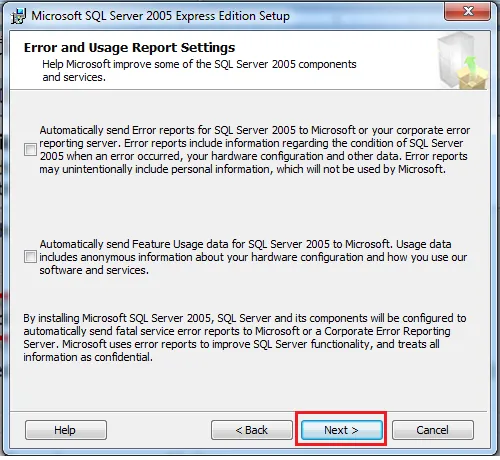Screen dimensions: 500x460
Task: Go back with the < Back button
Action: (x=252, y=430)
